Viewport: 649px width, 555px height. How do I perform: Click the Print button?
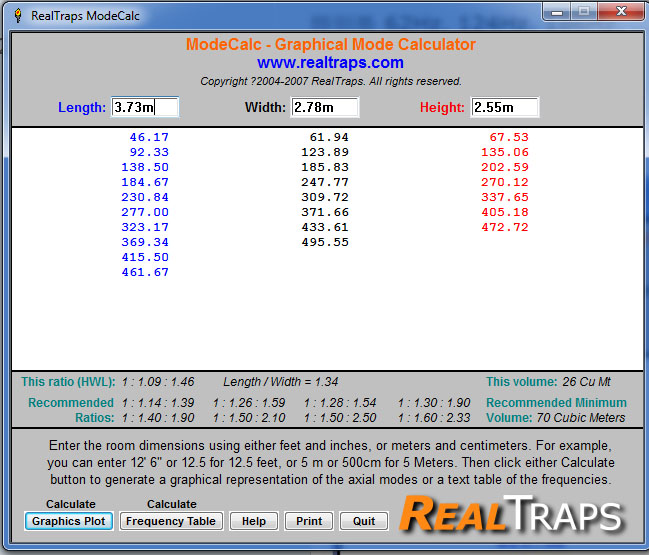point(309,521)
